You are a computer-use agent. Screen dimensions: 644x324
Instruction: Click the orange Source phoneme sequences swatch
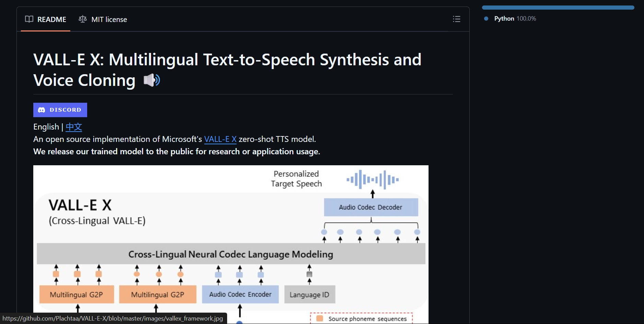320,319
